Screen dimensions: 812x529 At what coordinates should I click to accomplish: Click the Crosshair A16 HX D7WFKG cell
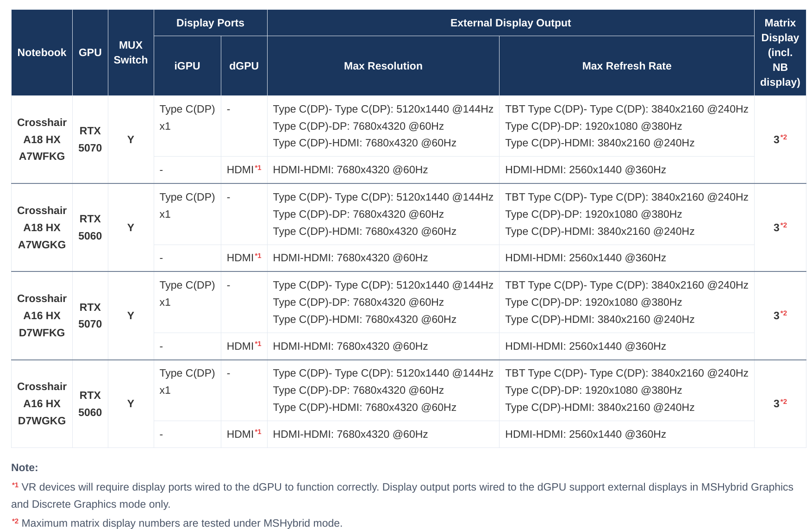pyautogui.click(x=42, y=315)
